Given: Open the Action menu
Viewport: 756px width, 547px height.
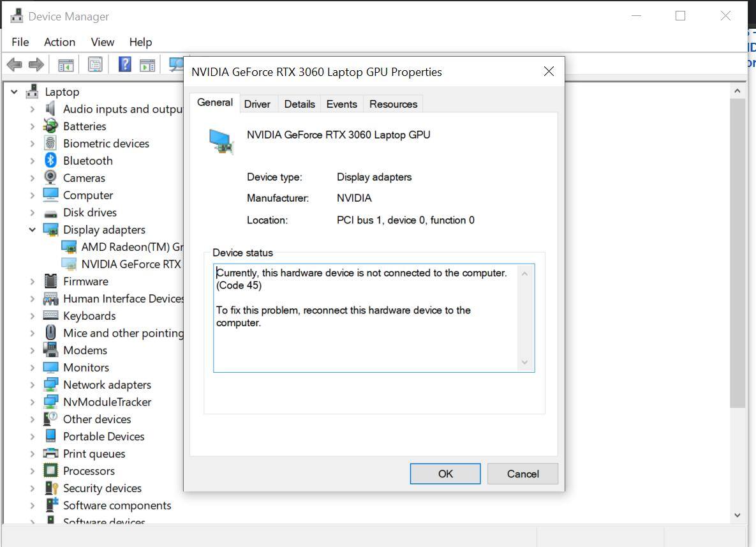Looking at the screenshot, I should point(59,42).
